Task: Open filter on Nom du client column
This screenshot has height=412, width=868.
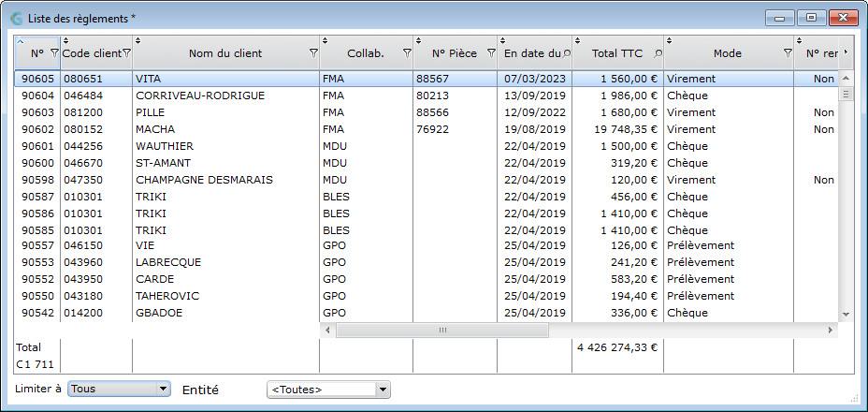Action: (313, 53)
